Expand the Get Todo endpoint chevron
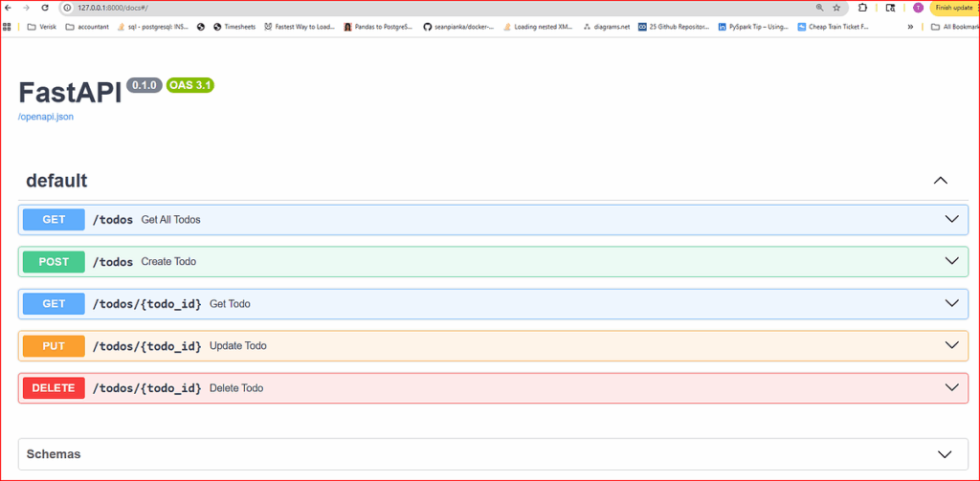 click(x=951, y=303)
